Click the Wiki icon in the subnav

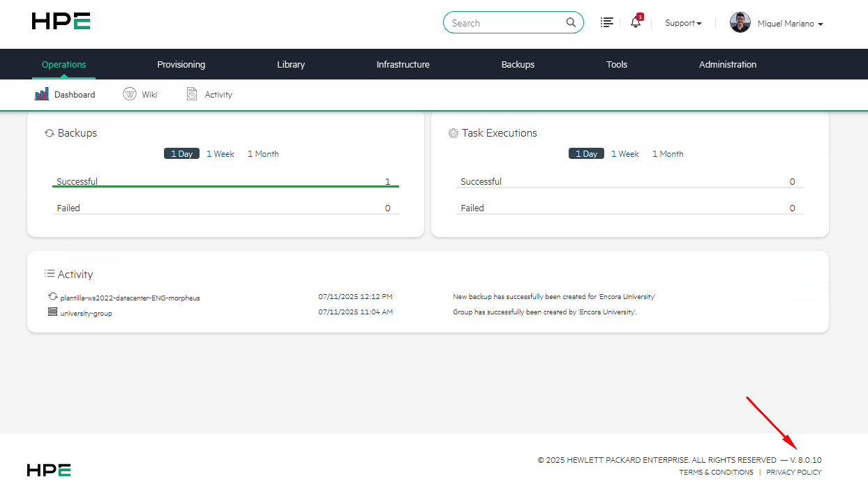[x=130, y=95]
